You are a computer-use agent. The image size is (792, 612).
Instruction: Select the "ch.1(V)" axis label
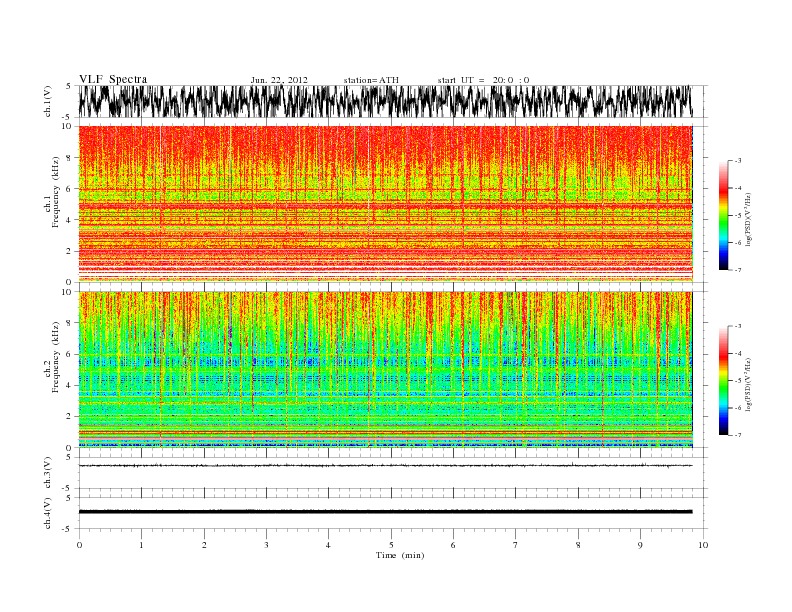[x=48, y=101]
